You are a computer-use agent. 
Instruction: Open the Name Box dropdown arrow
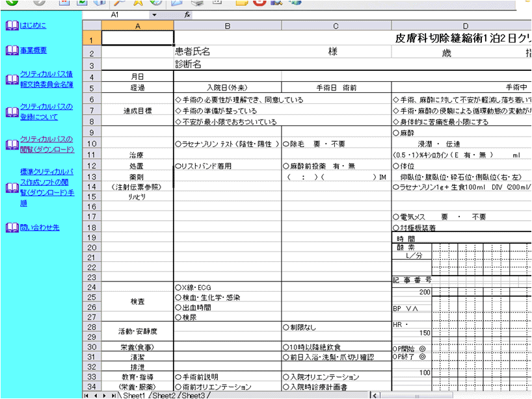154,14
